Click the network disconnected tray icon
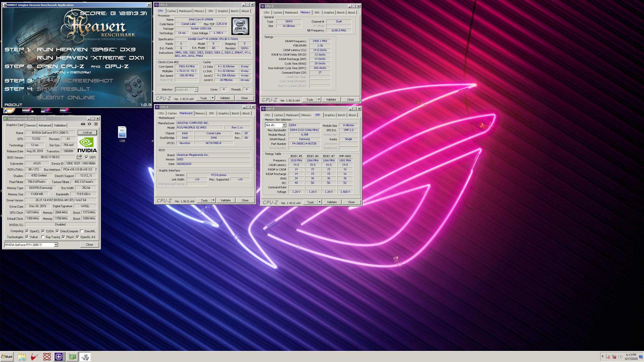This screenshot has height=362, width=644. click(x=614, y=357)
